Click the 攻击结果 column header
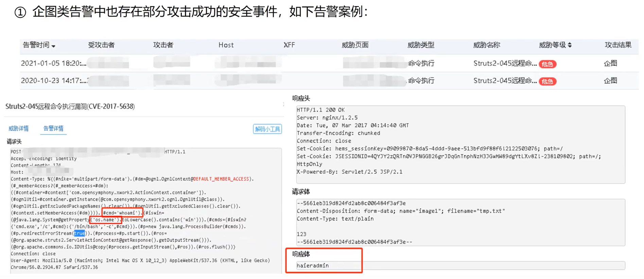644x279 pixels. point(618,45)
